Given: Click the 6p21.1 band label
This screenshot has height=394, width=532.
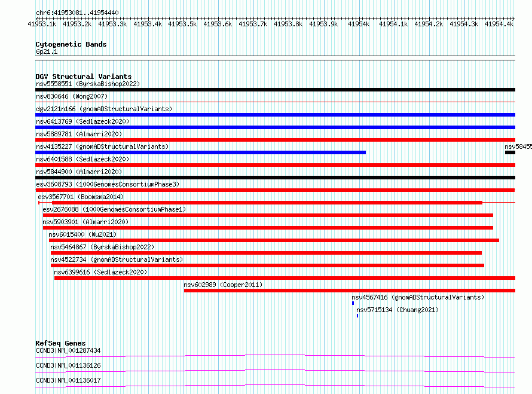Looking at the screenshot, I should (x=47, y=51).
